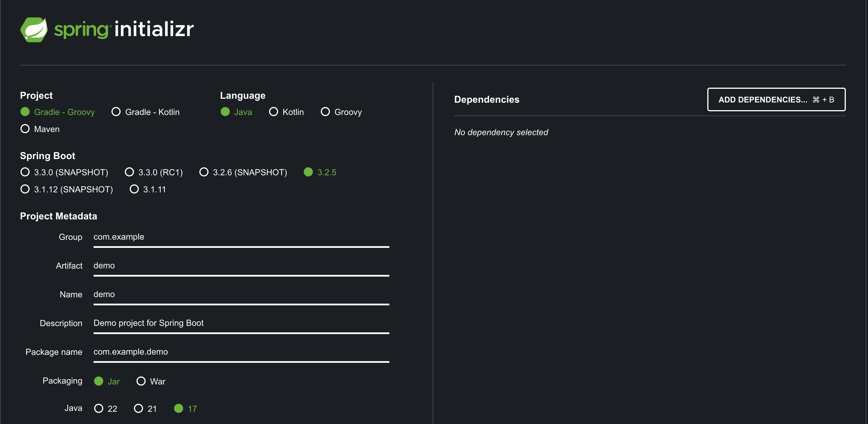
Task: Select Gradle - Kotlin project type
Action: [116, 112]
